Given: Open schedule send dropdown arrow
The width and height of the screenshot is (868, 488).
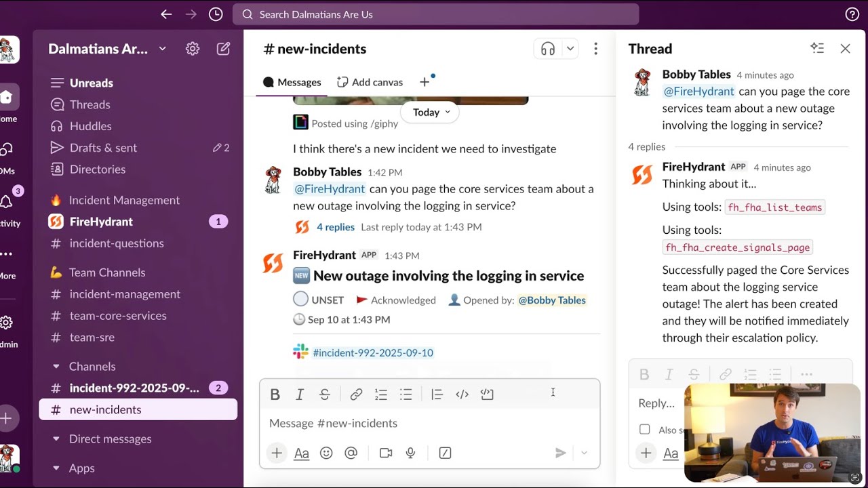Looking at the screenshot, I should pos(584,453).
